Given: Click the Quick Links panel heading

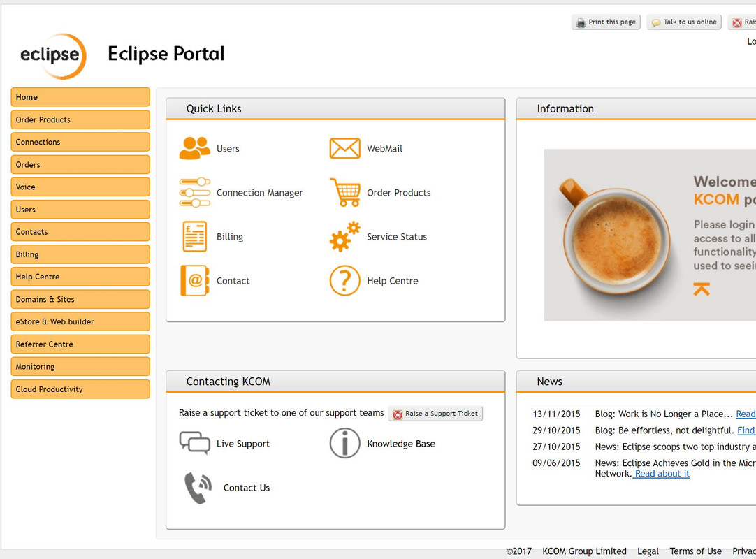Looking at the screenshot, I should click(x=214, y=109).
